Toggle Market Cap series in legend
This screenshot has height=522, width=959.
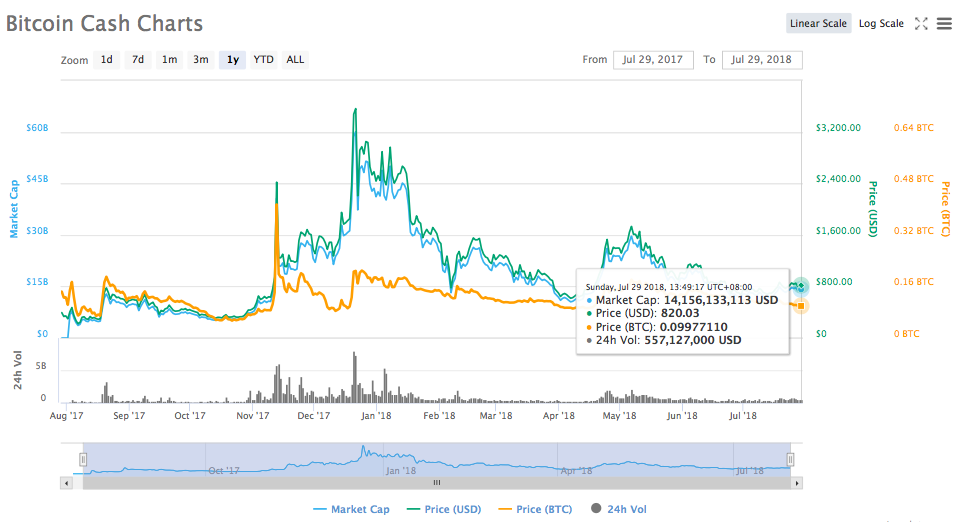click(x=351, y=509)
